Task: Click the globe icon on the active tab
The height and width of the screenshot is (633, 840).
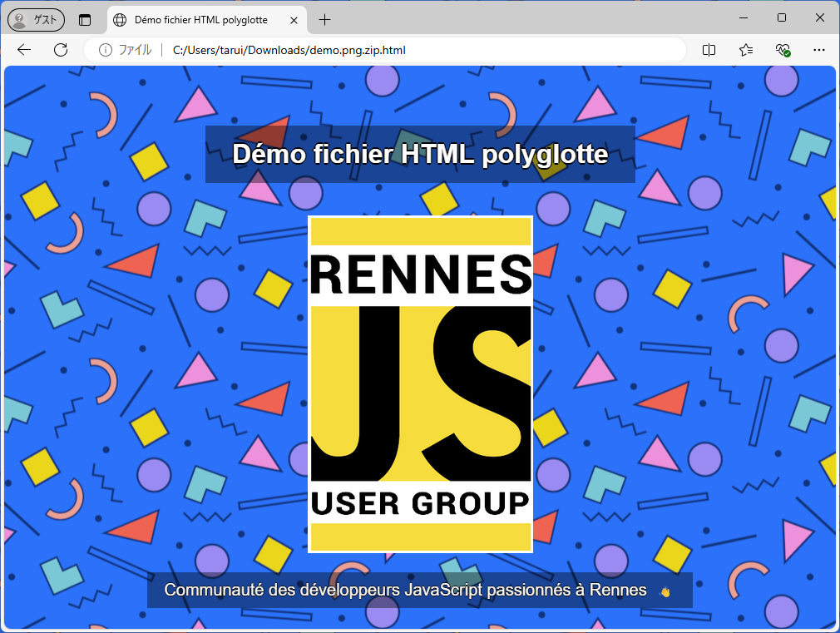Action: pos(121,19)
